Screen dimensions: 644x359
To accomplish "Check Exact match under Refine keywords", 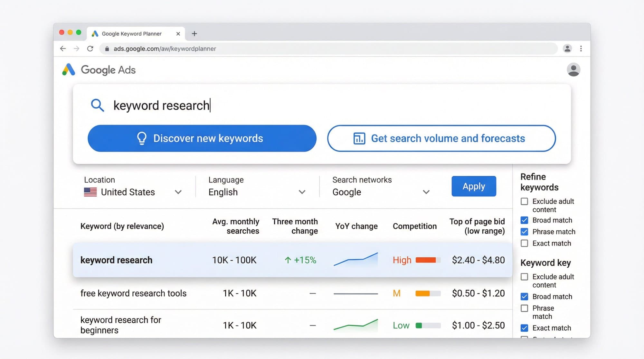I will click(x=524, y=243).
